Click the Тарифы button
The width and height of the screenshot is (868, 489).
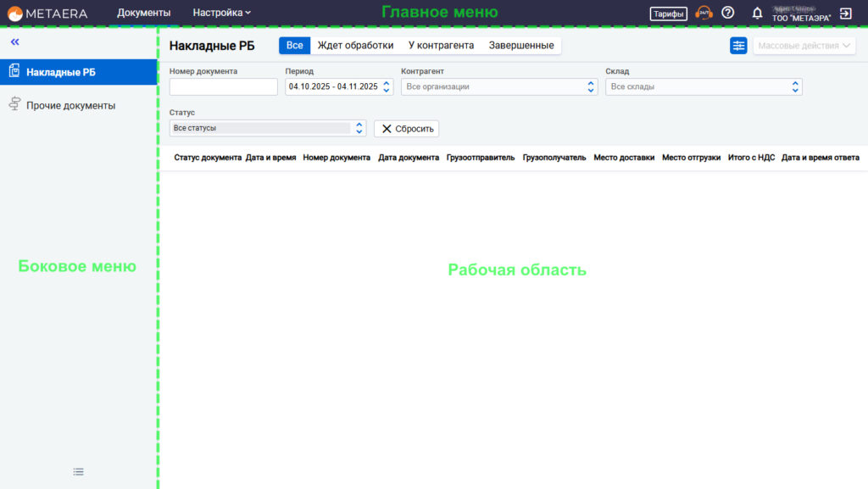(x=668, y=14)
